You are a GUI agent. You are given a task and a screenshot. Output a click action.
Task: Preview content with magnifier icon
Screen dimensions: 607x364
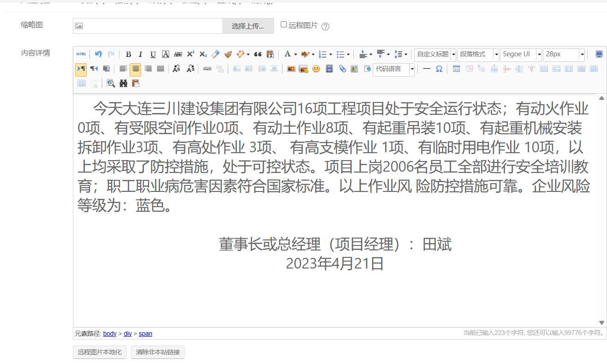tap(111, 84)
